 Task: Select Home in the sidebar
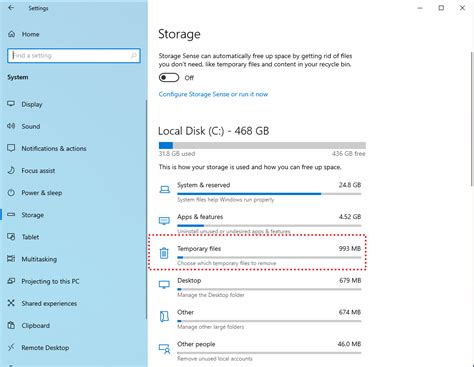point(74,34)
